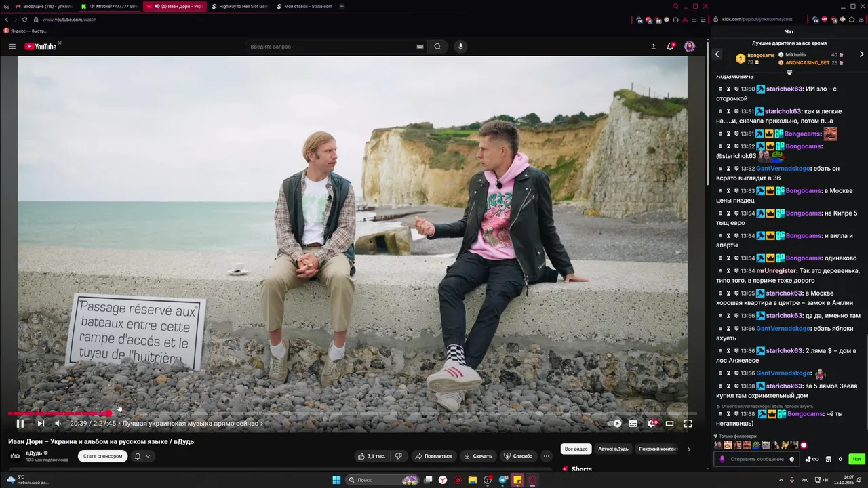Viewport: 868px width, 488px height.
Task: Collapse the top gifters panel handle
Action: [x=789, y=73]
